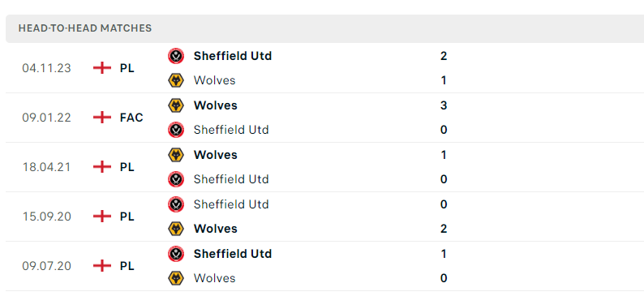Viewport: 644px width, 296px height.
Task: Select the 18.04.21 match date
Action: (46, 167)
